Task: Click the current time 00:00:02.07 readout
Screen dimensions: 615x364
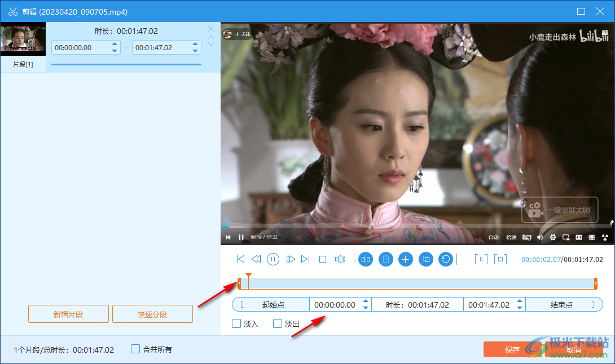Action: [x=541, y=259]
